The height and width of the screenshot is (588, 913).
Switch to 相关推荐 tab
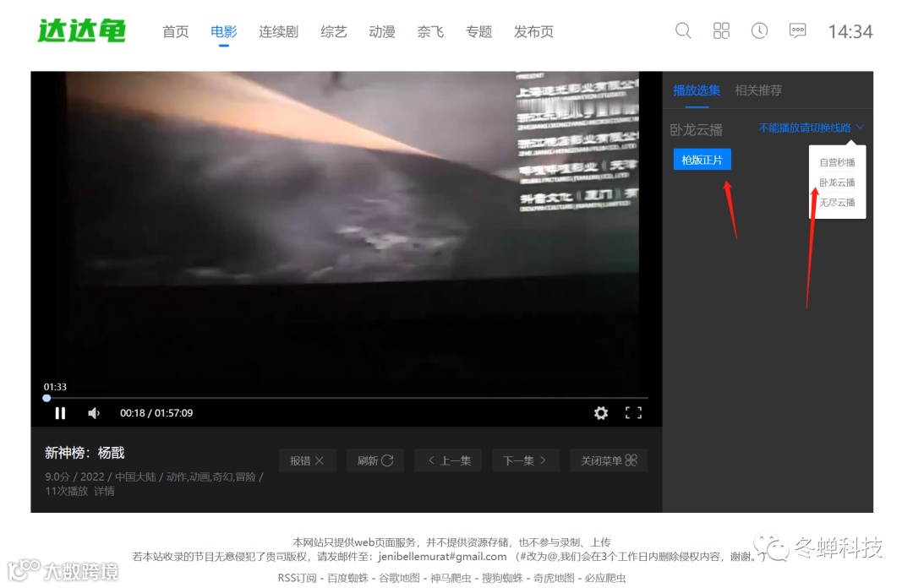pos(758,90)
